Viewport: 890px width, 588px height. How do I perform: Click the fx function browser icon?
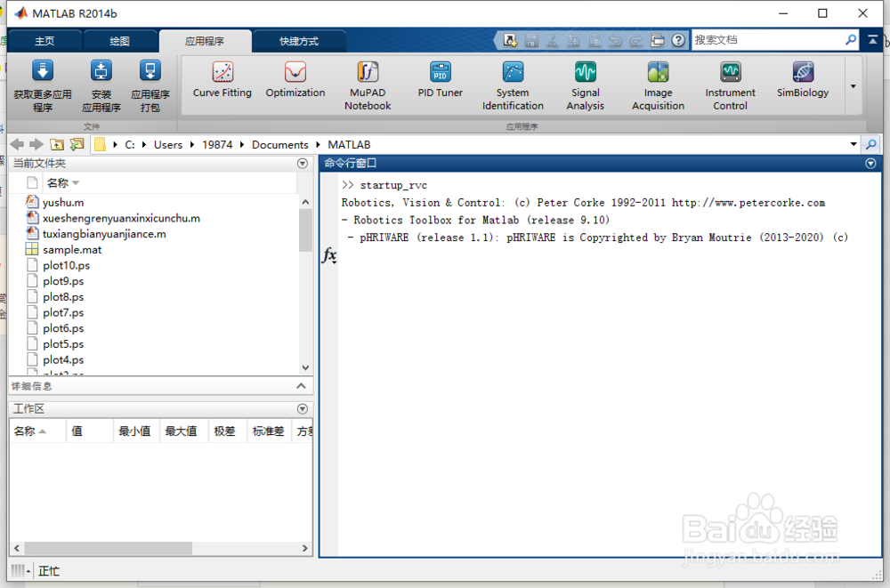click(329, 255)
